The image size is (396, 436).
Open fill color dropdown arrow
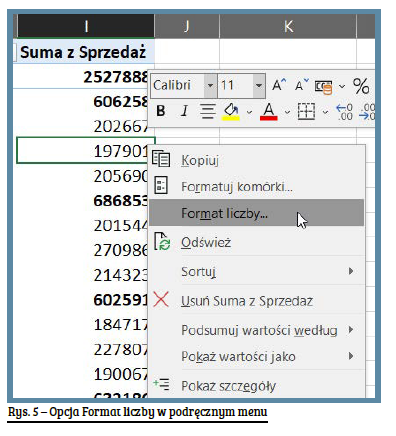pos(249,112)
